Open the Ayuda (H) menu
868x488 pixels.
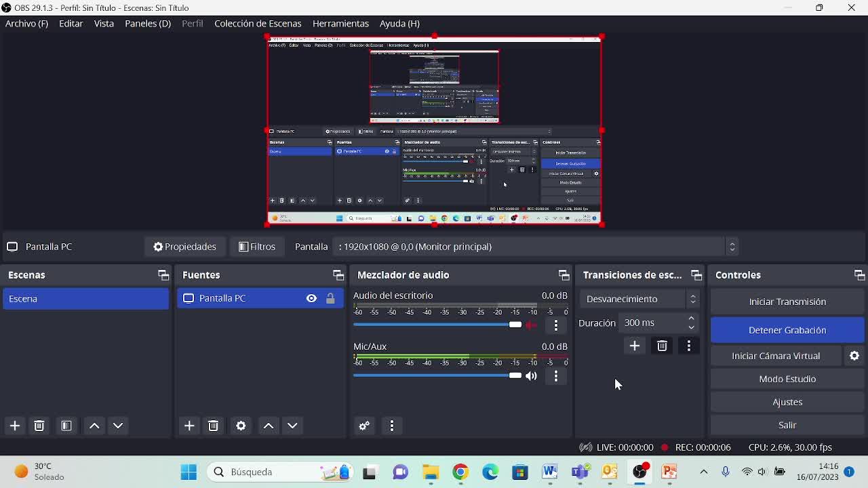[x=399, y=23]
